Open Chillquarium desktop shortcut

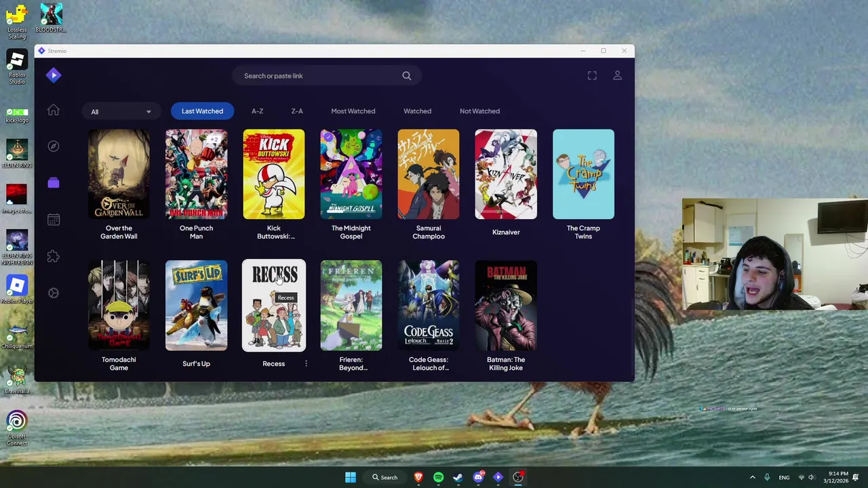pos(17,335)
